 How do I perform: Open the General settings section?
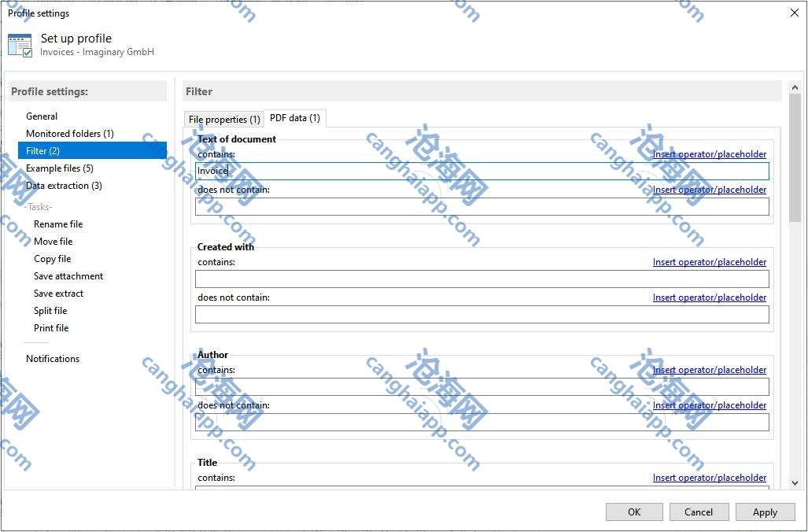pos(42,116)
